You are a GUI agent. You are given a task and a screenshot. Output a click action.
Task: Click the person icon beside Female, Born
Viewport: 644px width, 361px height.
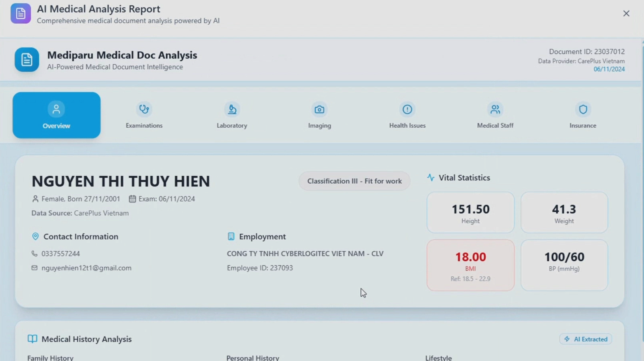coord(35,199)
